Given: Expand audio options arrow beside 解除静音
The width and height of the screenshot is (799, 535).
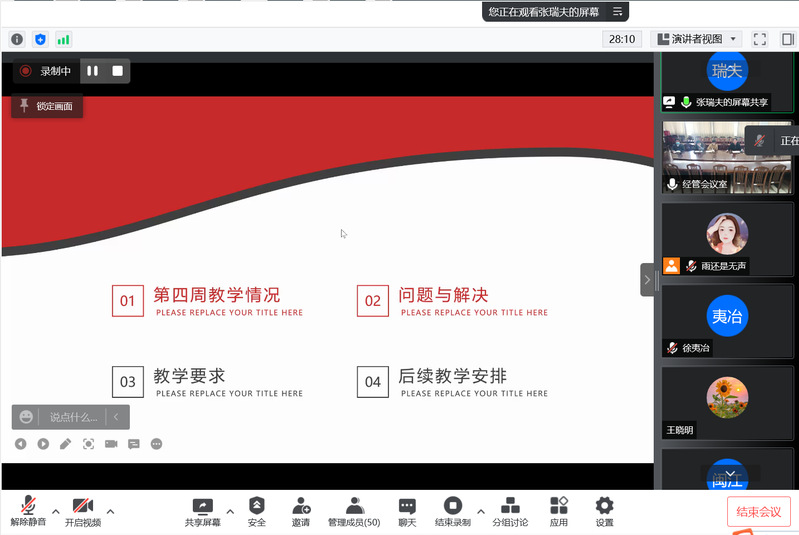Looking at the screenshot, I should [56, 511].
